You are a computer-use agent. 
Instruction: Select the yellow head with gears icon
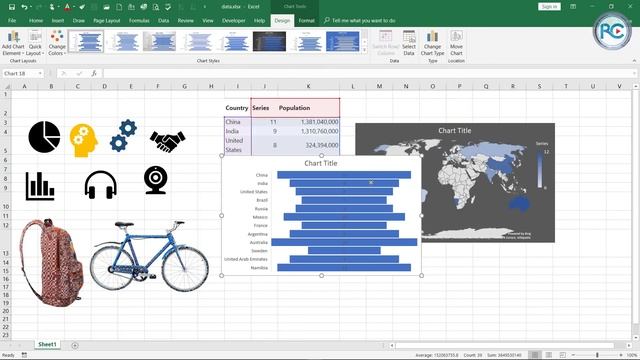click(84, 140)
